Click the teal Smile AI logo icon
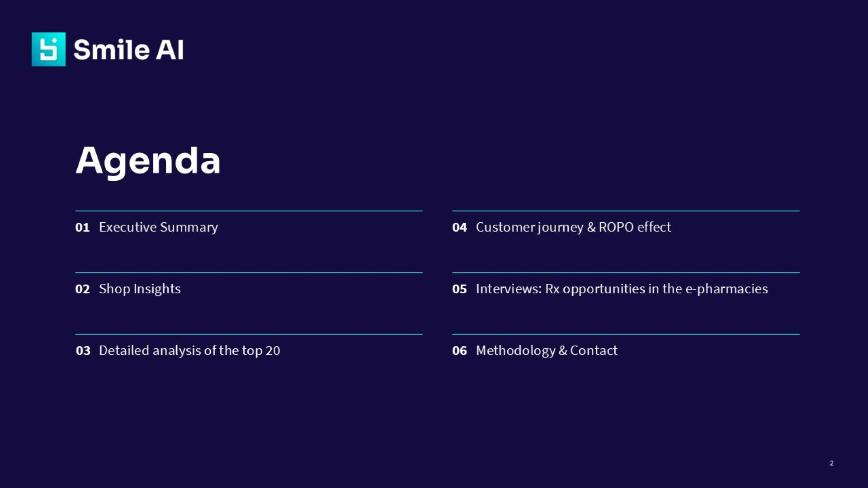Image resolution: width=868 pixels, height=488 pixels. click(x=48, y=49)
